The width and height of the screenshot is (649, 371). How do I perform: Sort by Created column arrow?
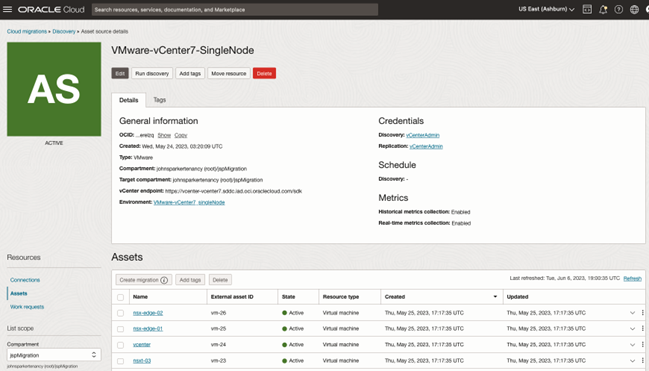[495, 296]
